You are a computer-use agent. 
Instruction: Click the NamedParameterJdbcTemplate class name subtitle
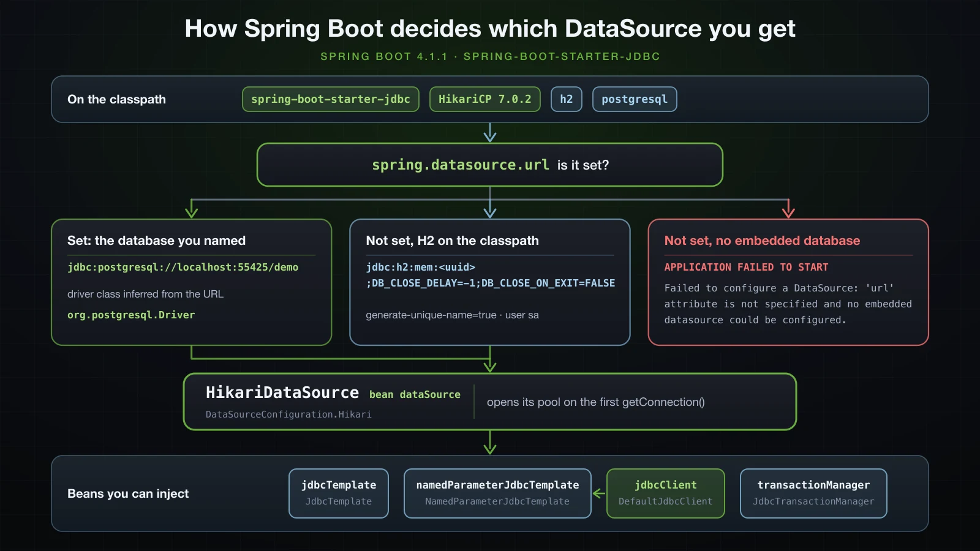pos(497,501)
